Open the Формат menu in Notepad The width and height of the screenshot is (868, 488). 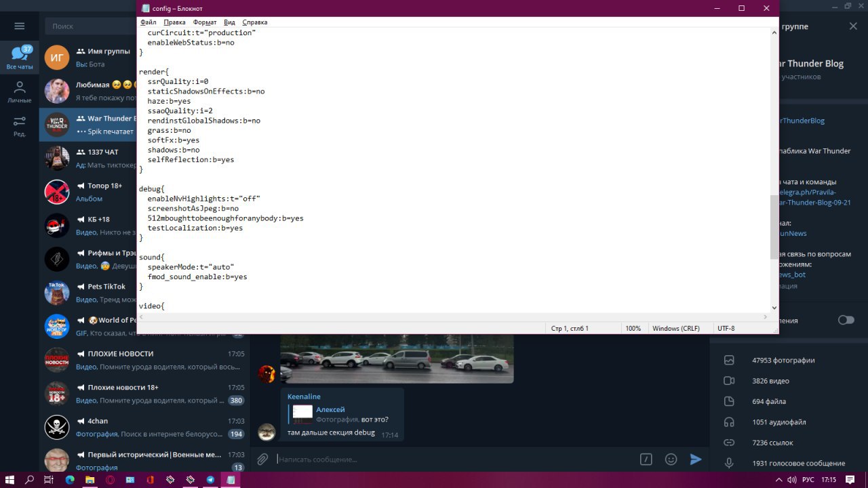pyautogui.click(x=205, y=22)
